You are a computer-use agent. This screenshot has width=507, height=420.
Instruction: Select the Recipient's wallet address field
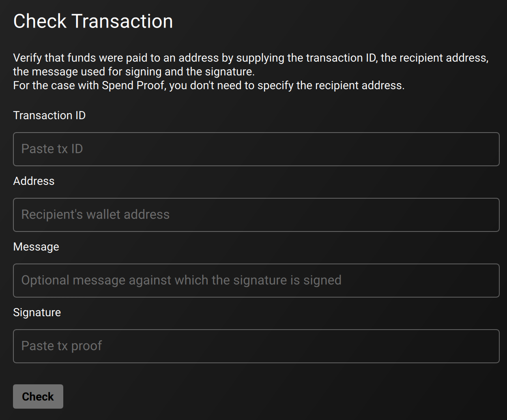[256, 215]
